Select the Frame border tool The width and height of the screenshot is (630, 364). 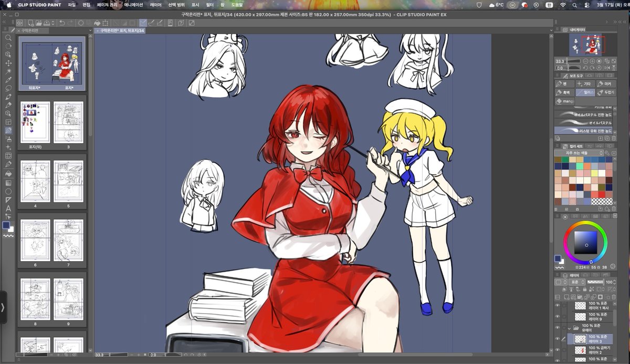pos(8,121)
